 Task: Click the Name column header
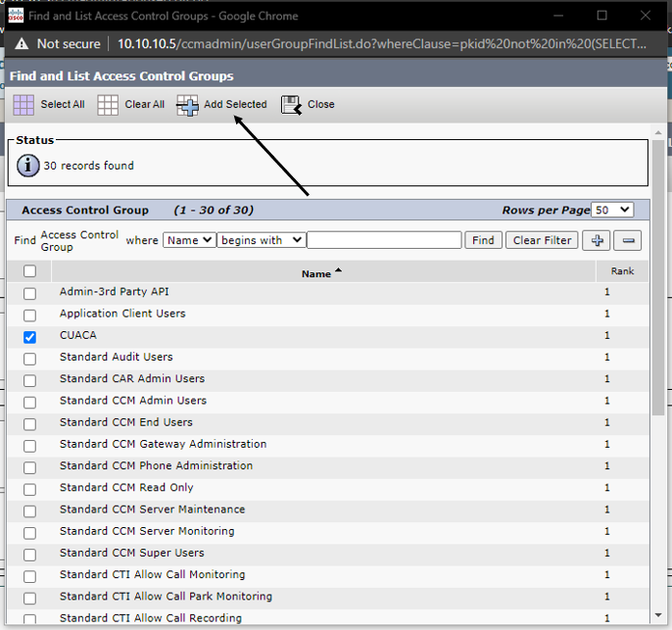pyautogui.click(x=315, y=274)
